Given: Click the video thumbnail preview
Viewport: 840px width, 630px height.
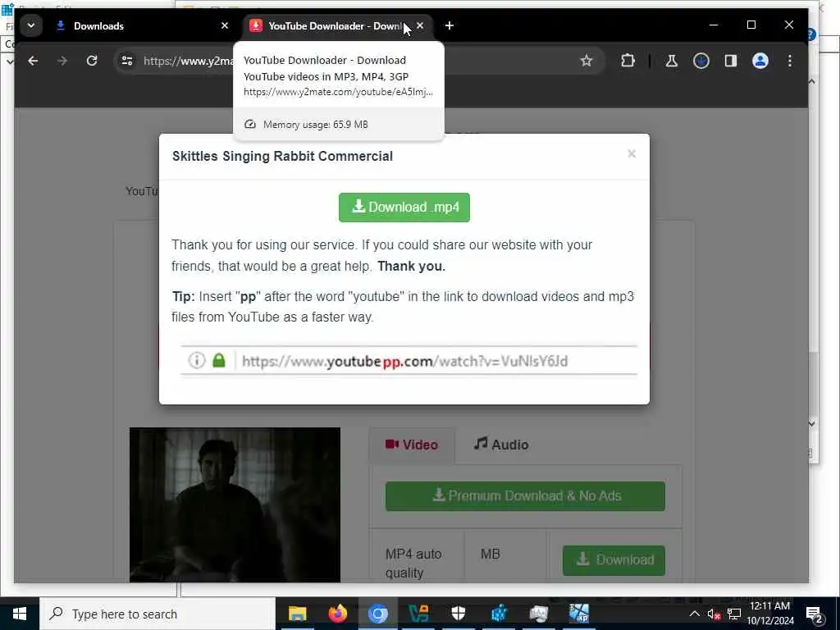Looking at the screenshot, I should (235, 504).
